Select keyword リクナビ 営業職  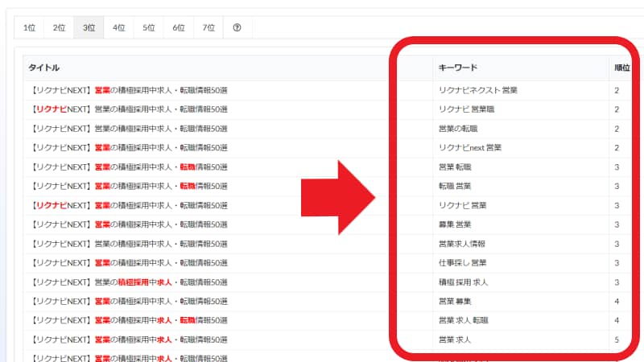coord(467,109)
